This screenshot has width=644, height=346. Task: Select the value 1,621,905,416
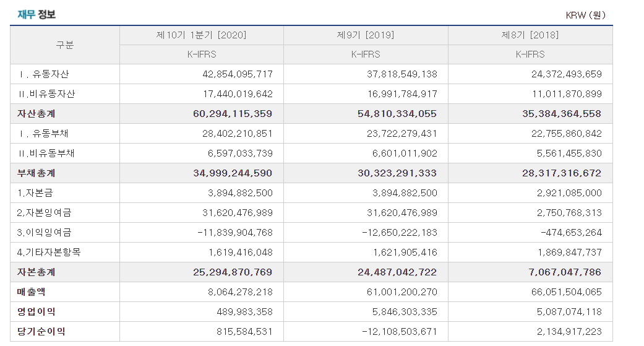(405, 253)
